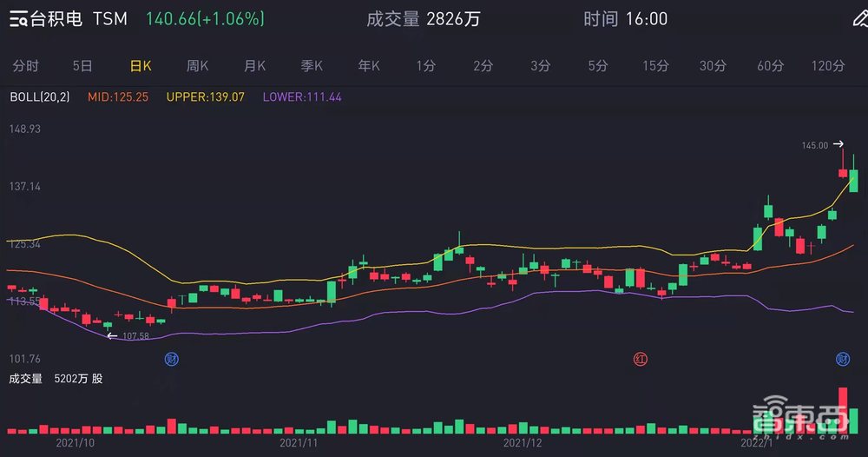
Task: Click the tallest red volume bar at right
Action: click(x=842, y=410)
